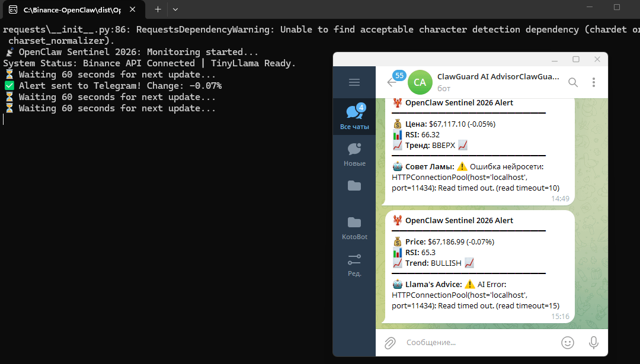Open the unnamed folder below Новые
The width and height of the screenshot is (640, 364).
click(x=354, y=186)
